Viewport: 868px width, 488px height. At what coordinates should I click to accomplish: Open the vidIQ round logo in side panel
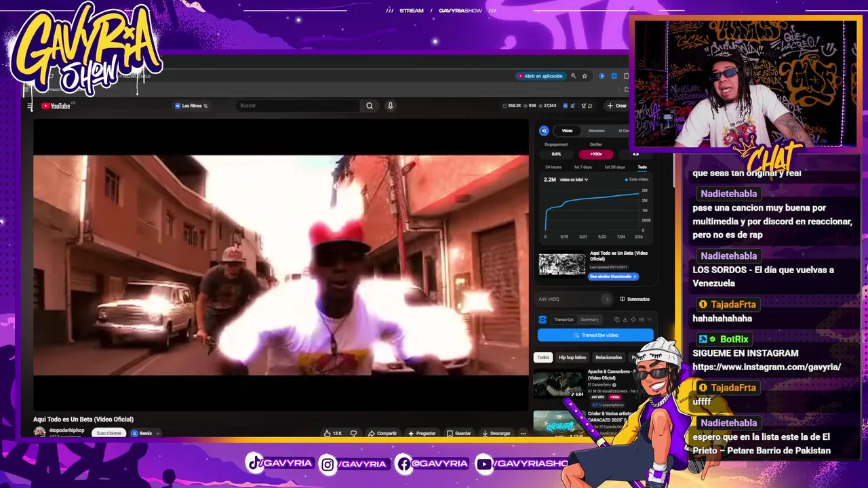click(x=544, y=131)
